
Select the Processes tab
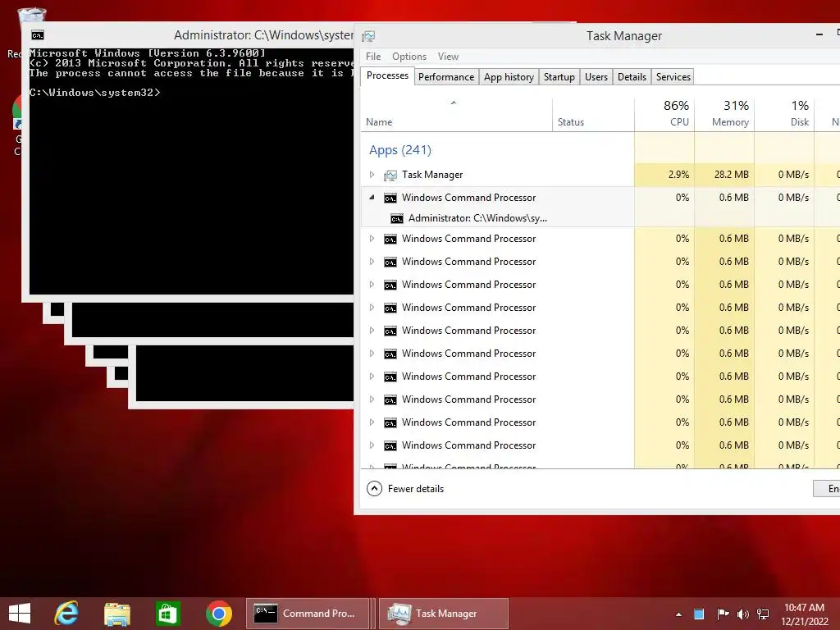click(x=387, y=75)
